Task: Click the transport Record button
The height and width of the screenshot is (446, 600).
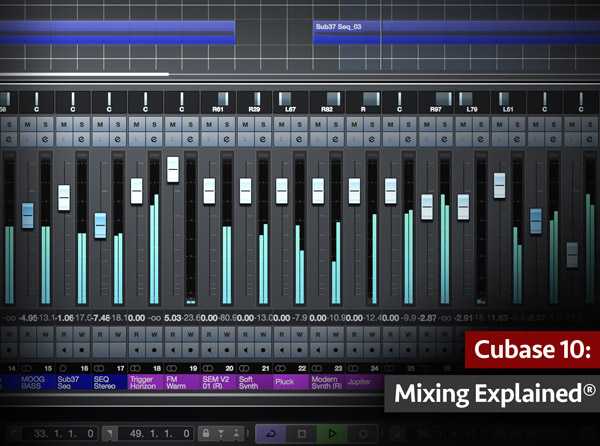Action: tap(362, 433)
